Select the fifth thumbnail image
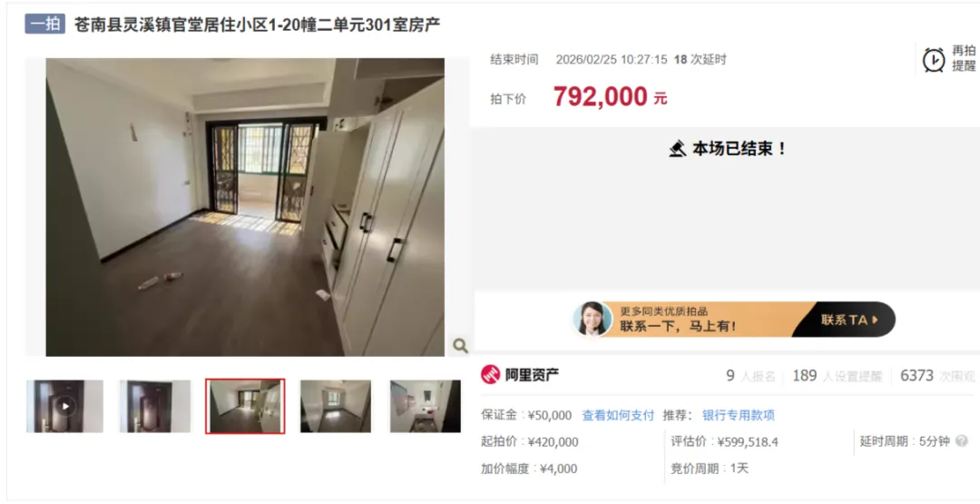Screen dimensions: 980x504 [x=426, y=406]
